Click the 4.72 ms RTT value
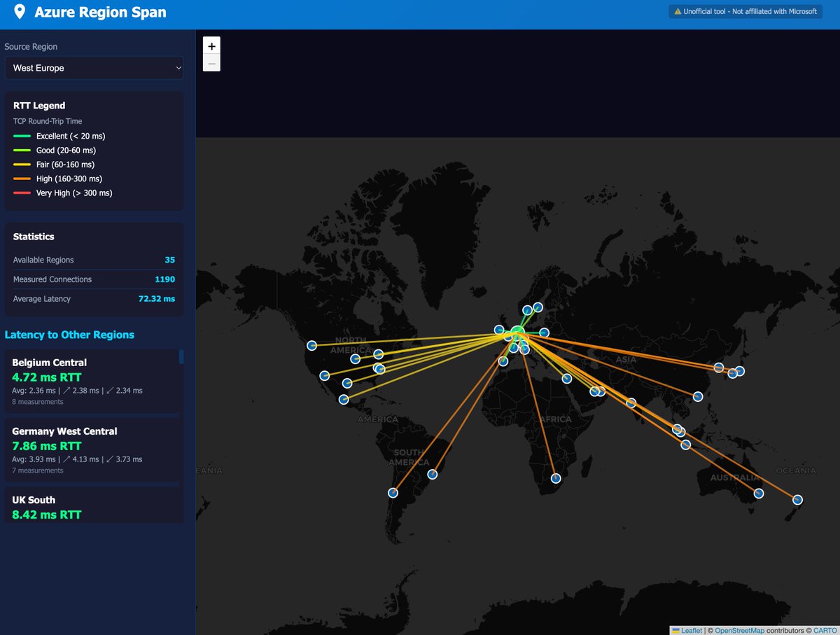Image resolution: width=840 pixels, height=635 pixels. (47, 377)
